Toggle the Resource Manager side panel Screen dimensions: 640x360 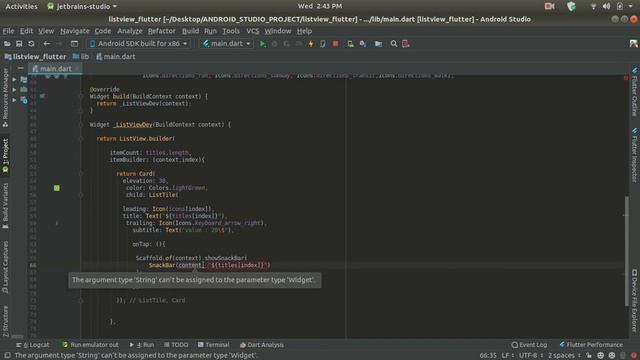click(x=5, y=98)
